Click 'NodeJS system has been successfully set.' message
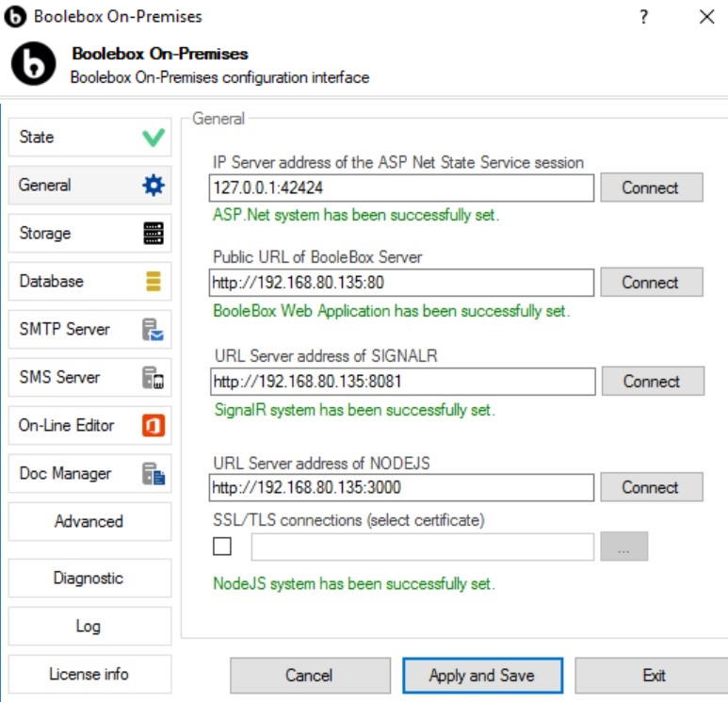 coord(354,583)
